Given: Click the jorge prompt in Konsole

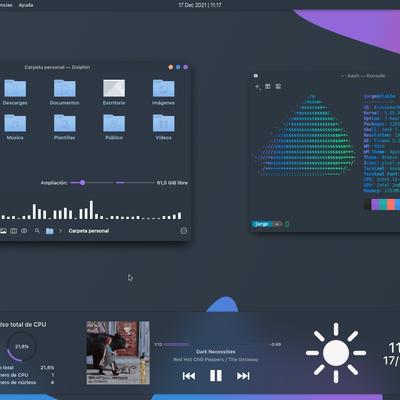Looking at the screenshot, I should coord(262,224).
